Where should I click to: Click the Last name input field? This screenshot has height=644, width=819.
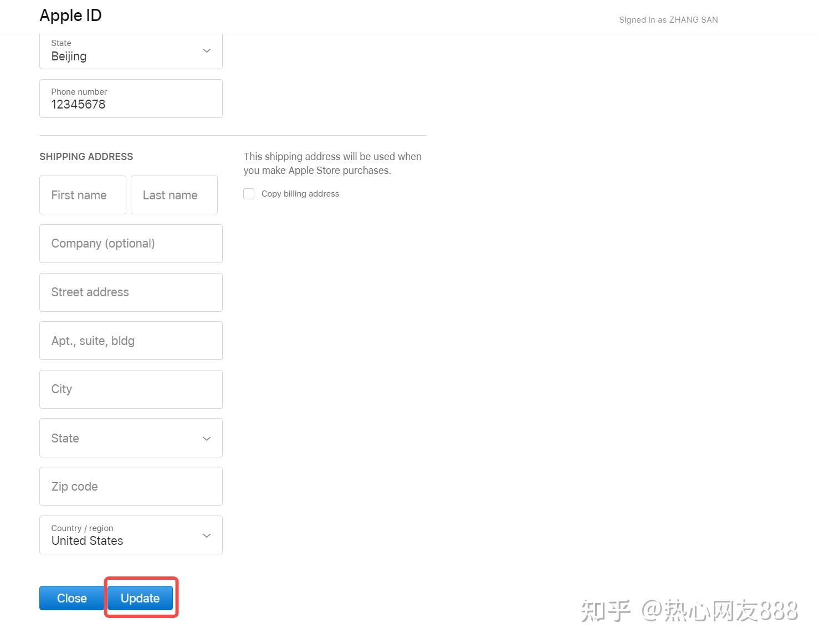click(x=174, y=195)
